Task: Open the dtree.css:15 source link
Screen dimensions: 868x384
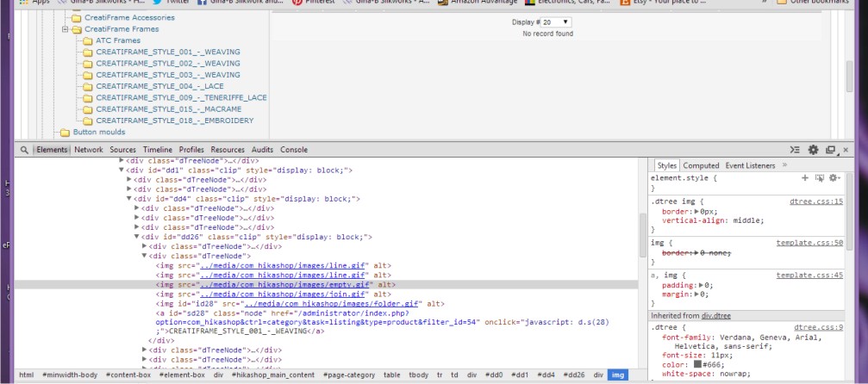Action: tap(816, 202)
